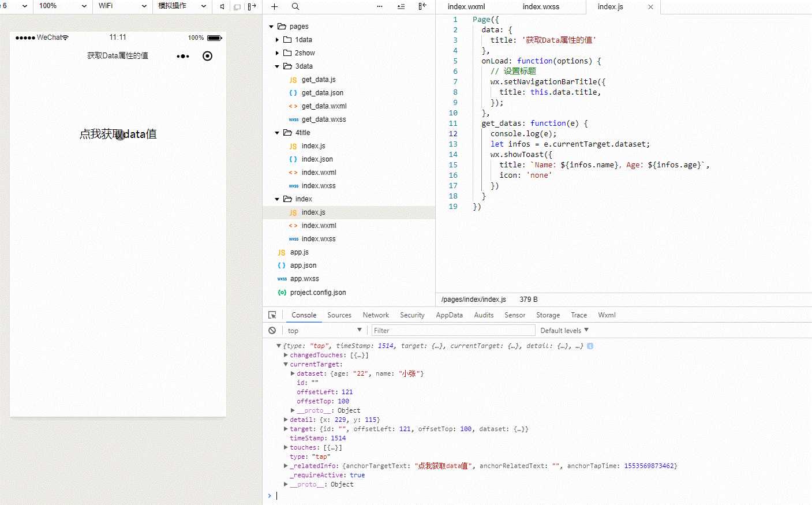Collapse the 4title folder
The image size is (812, 505).
point(277,133)
